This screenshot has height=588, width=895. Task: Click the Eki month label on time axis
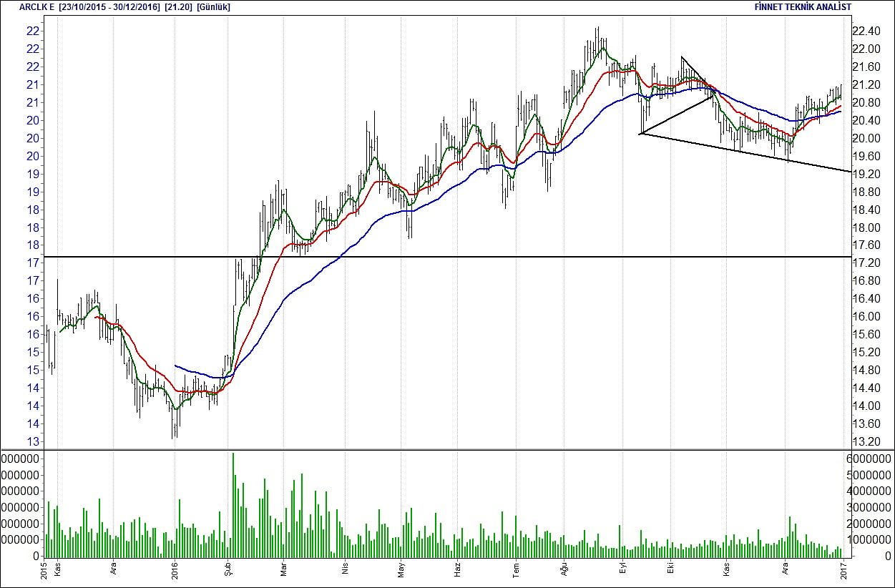670,569
